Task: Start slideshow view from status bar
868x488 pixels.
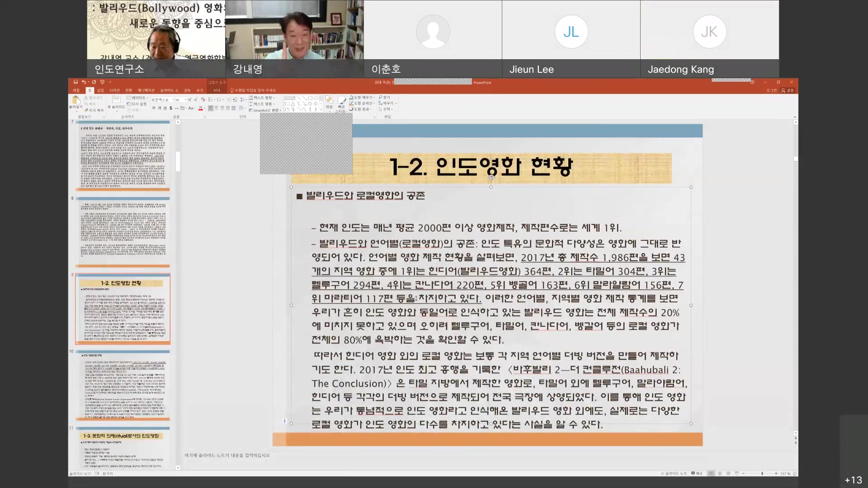Action: pos(736,473)
